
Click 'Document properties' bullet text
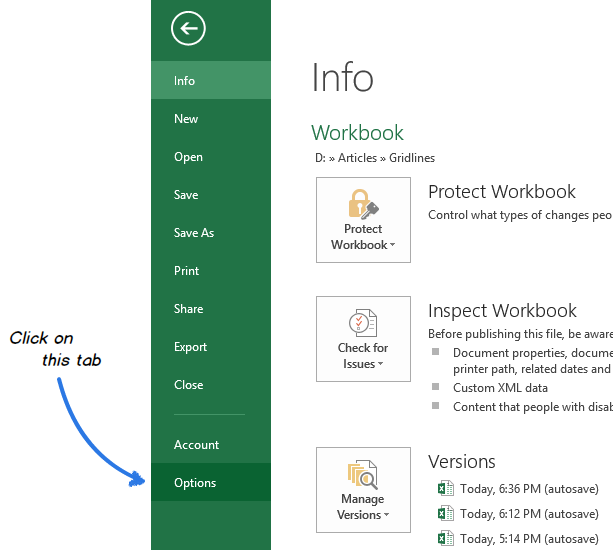[533, 353]
